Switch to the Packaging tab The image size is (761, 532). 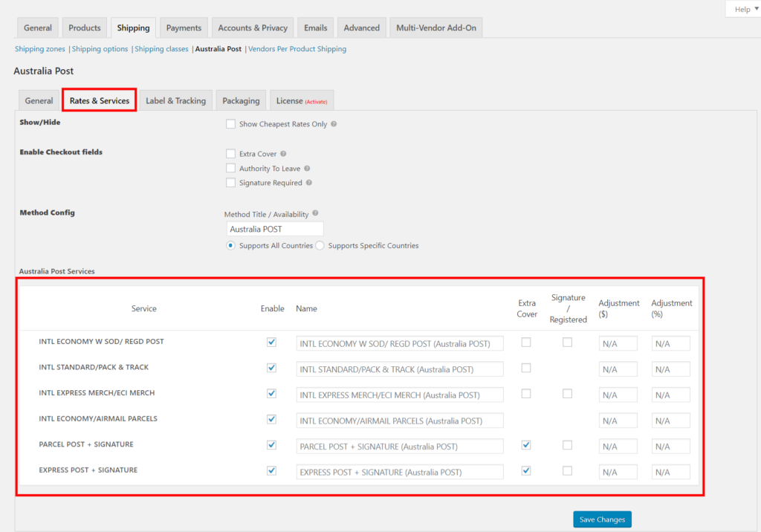point(240,100)
